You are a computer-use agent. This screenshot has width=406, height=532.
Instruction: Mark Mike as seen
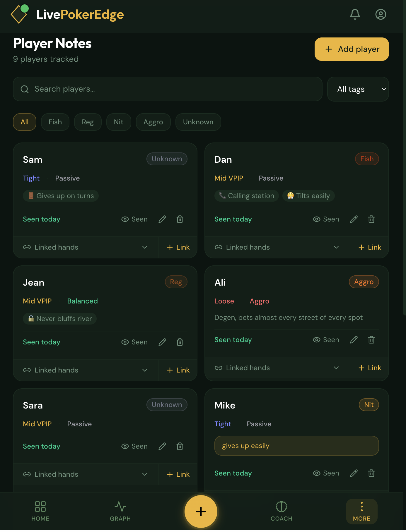(x=326, y=473)
